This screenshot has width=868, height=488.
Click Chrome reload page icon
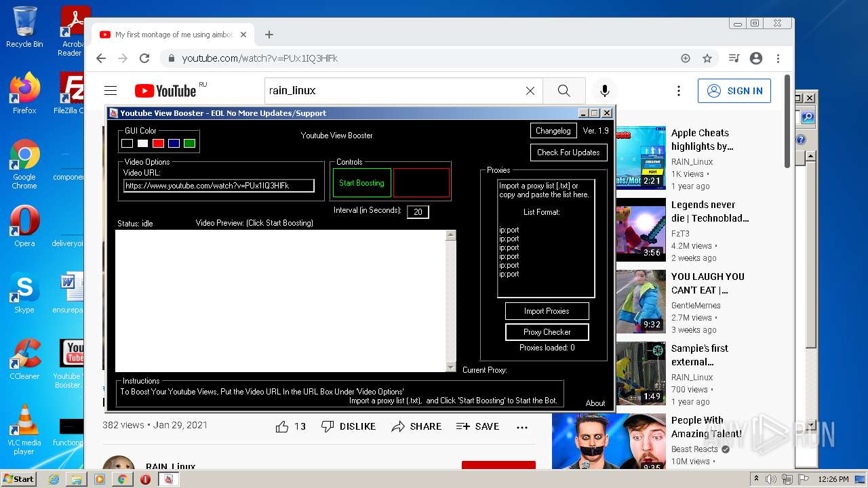pos(144,58)
